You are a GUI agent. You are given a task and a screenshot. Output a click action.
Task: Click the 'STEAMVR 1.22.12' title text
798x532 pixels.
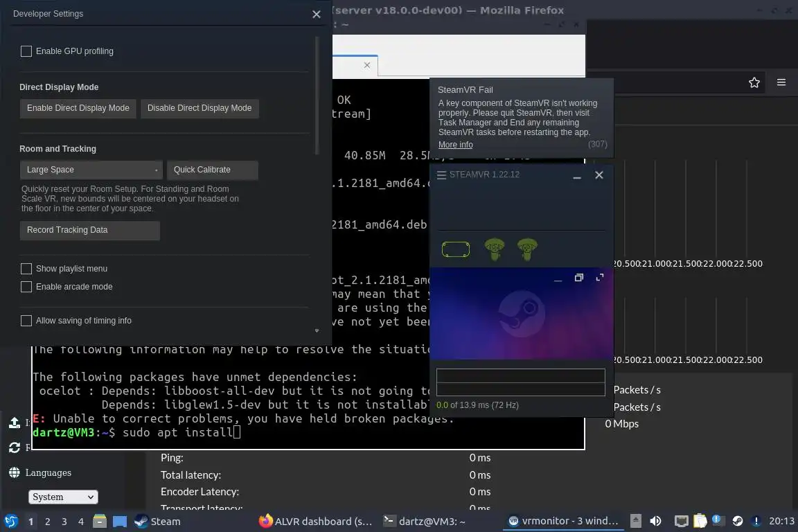point(484,175)
